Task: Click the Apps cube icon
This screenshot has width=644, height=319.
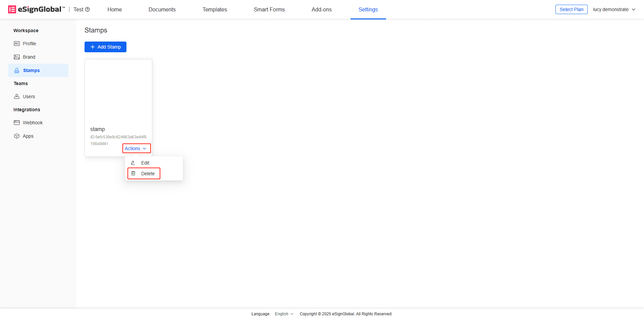Action: [17, 136]
